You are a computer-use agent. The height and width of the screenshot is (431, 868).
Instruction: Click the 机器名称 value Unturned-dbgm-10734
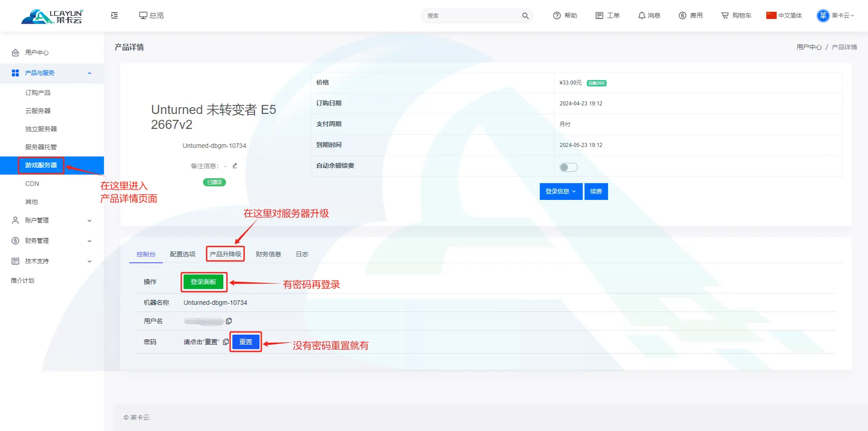click(x=215, y=303)
